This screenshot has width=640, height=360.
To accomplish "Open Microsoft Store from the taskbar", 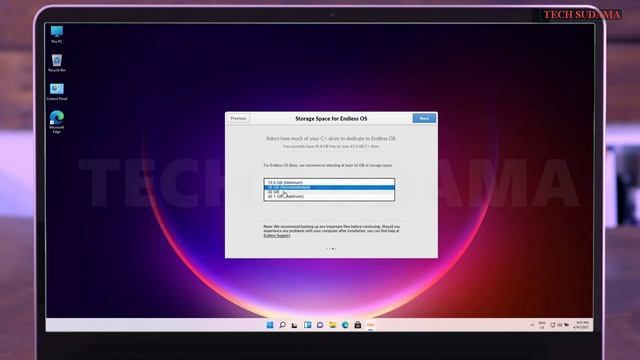I will (358, 325).
